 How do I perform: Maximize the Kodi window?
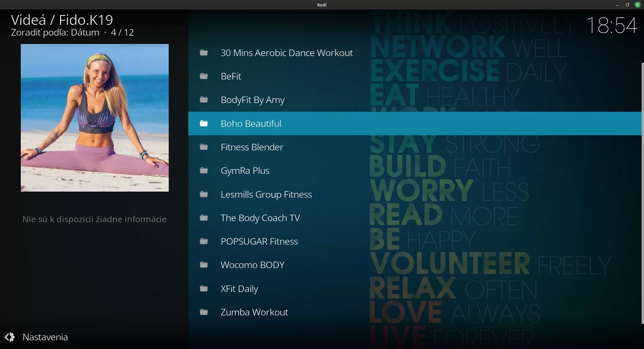click(627, 5)
